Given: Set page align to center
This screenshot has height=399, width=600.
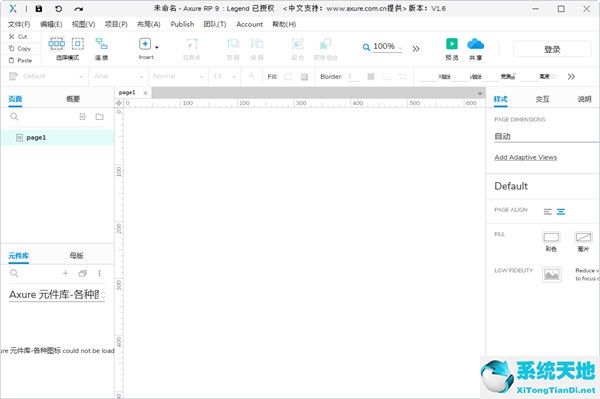Looking at the screenshot, I should (561, 212).
